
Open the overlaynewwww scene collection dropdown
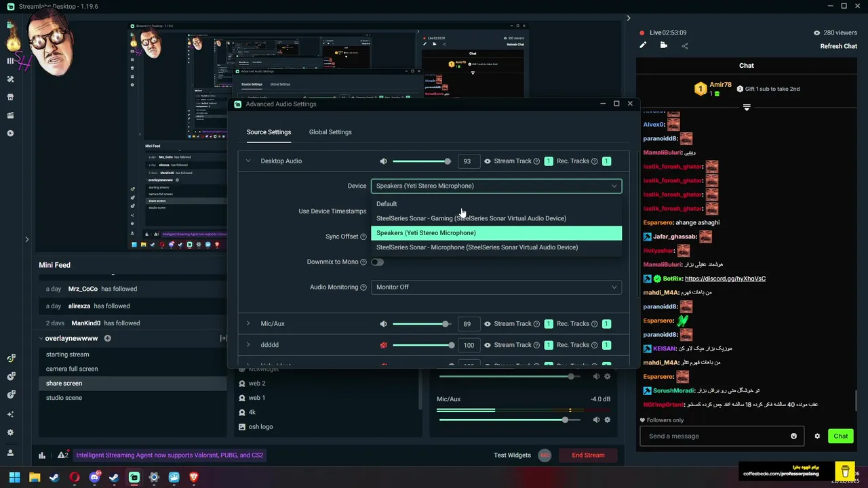tap(68, 338)
